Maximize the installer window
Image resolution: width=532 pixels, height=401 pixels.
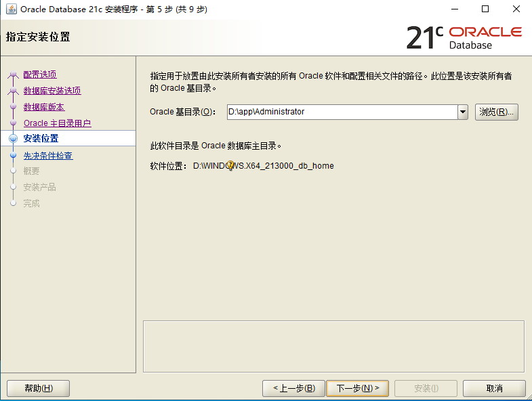coord(485,9)
